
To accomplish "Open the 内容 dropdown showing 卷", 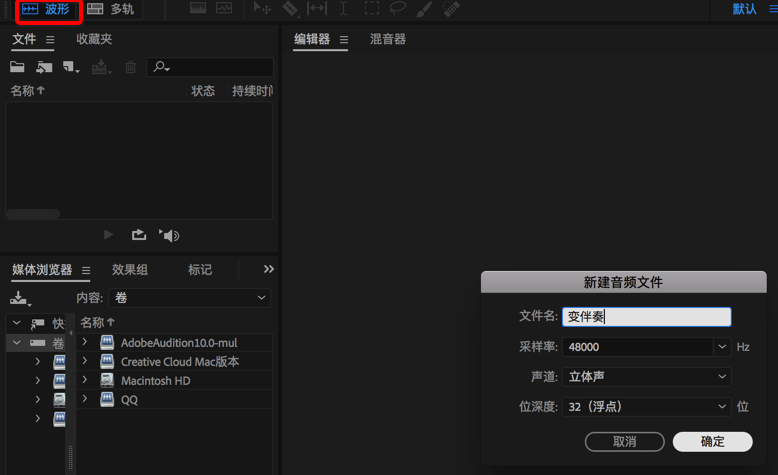I will [190, 298].
